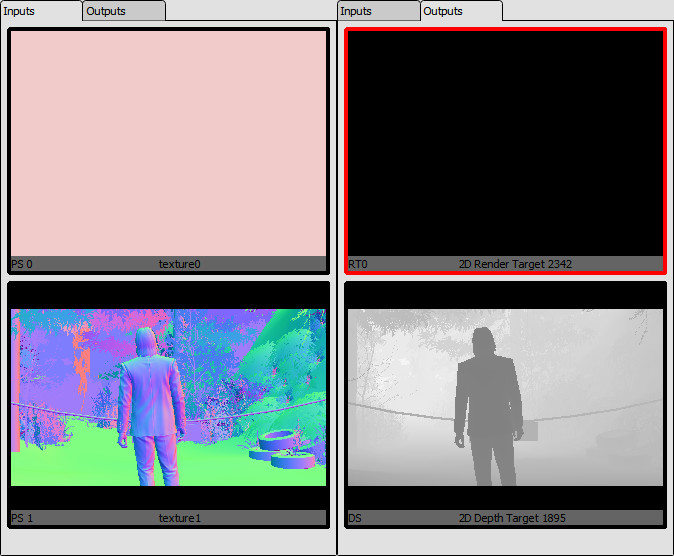Click the dark silhouette in depth preview
This screenshot has width=674, height=556.
coord(488,400)
